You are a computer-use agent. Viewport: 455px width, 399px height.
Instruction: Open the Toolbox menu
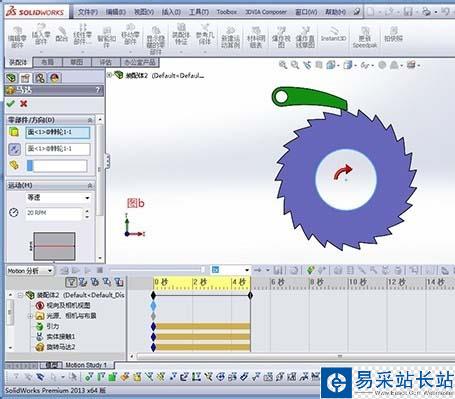click(227, 12)
